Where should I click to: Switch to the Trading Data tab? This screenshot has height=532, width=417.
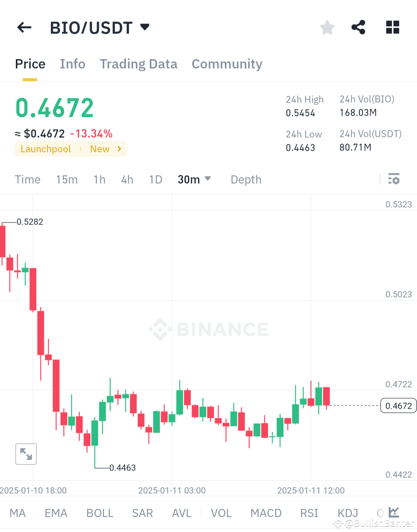pyautogui.click(x=139, y=64)
